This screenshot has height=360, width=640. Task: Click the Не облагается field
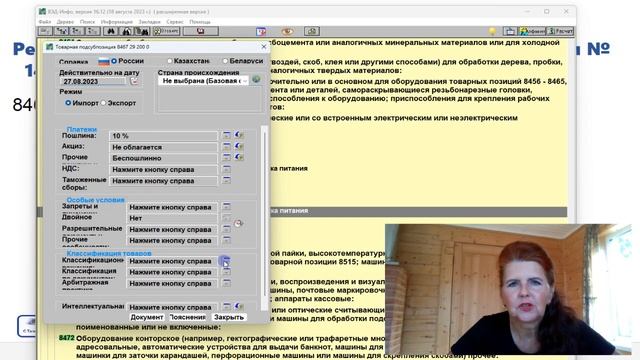(x=163, y=147)
